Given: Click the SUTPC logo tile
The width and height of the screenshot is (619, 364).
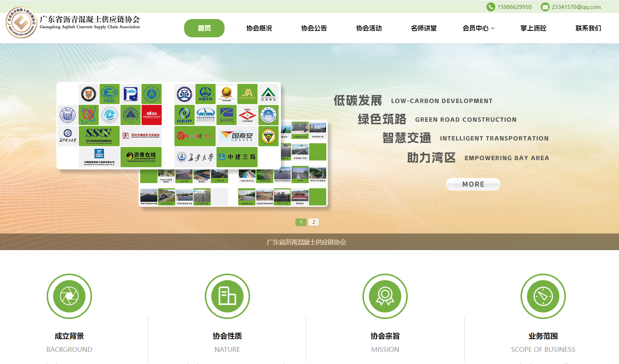Looking at the screenshot, I should point(227,115).
